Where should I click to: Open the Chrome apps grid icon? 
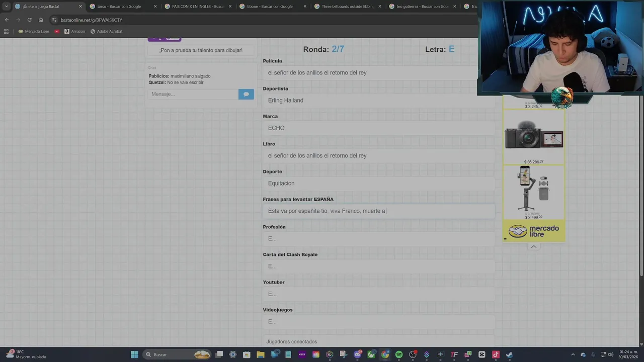coord(6,31)
